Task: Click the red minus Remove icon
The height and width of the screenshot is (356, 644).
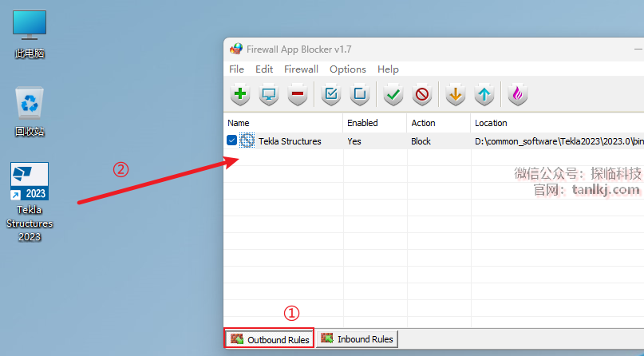Action: (x=298, y=94)
